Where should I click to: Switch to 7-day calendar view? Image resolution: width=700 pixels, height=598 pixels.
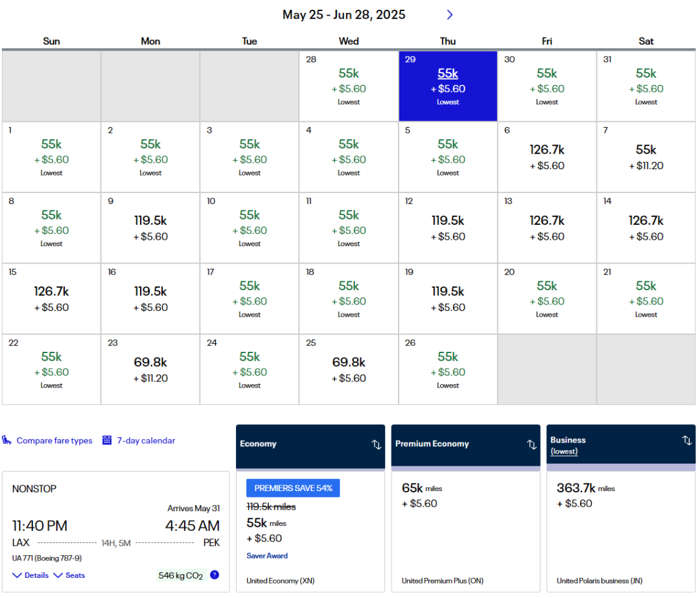coord(146,441)
